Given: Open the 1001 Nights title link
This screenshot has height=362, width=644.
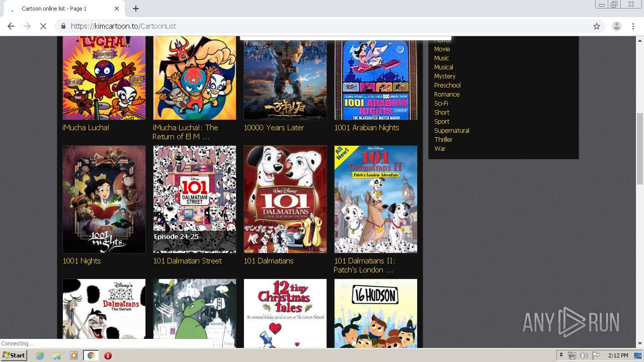Looking at the screenshot, I should 82,261.
